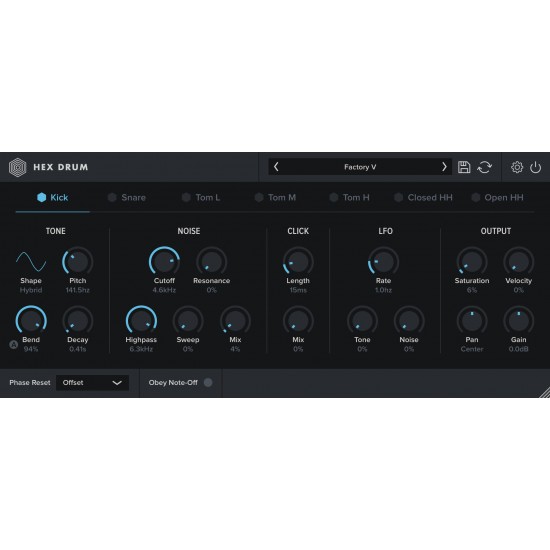Click the Tone Bend knob

pyautogui.click(x=31, y=321)
